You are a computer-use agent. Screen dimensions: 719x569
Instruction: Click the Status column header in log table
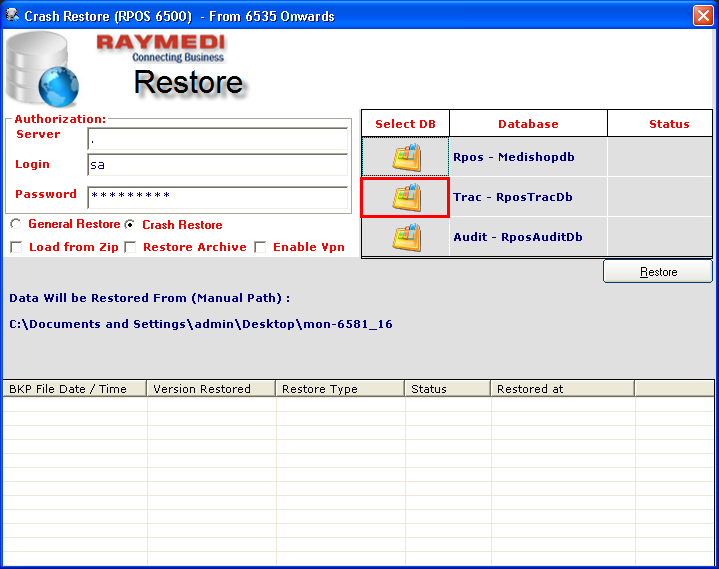click(x=448, y=389)
